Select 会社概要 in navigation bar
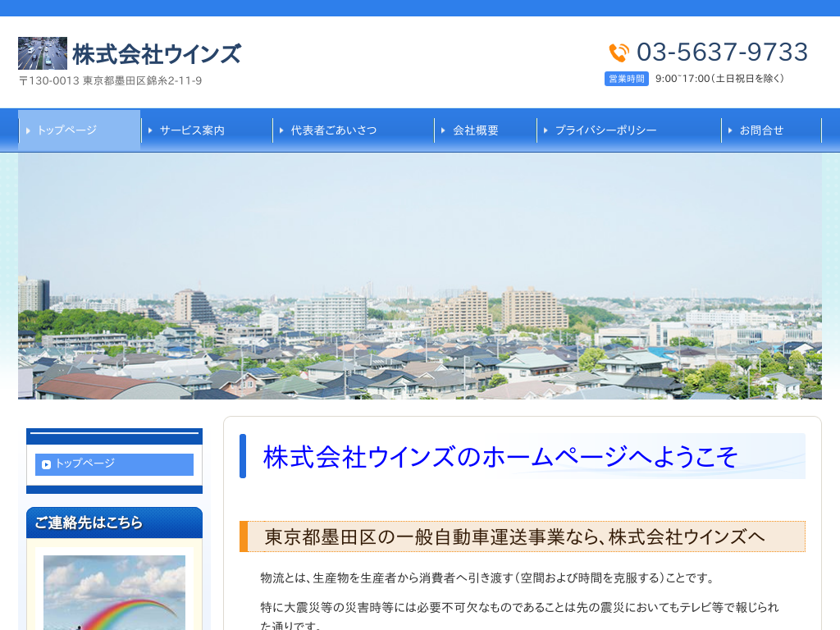This screenshot has width=840, height=630. [476, 130]
